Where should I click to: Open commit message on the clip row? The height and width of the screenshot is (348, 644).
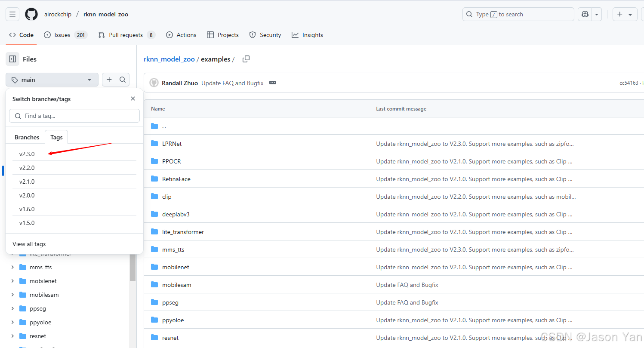point(476,197)
